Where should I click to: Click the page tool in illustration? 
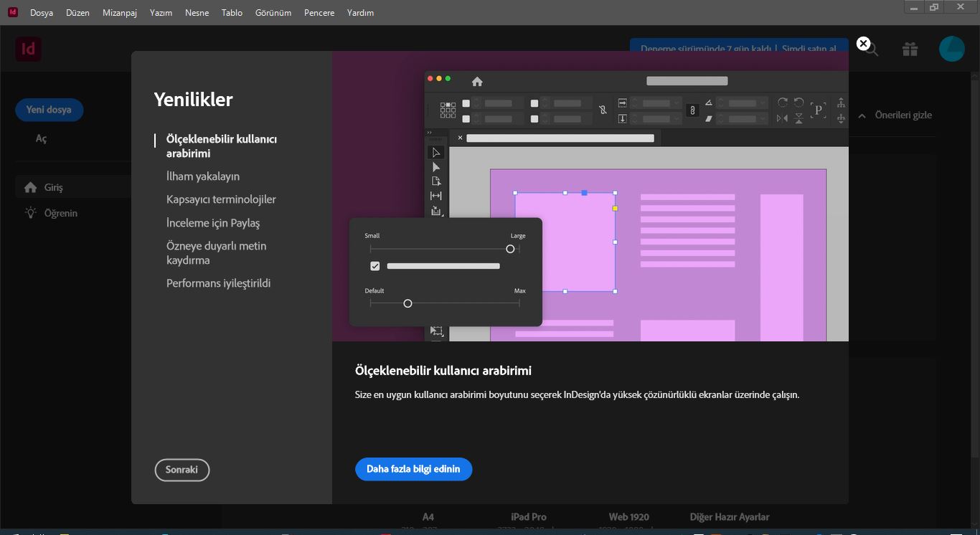(435, 181)
